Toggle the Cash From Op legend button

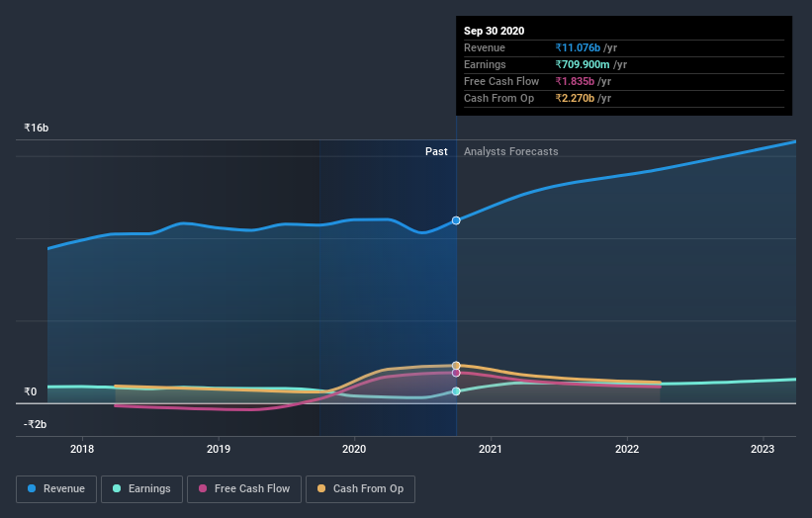[360, 488]
